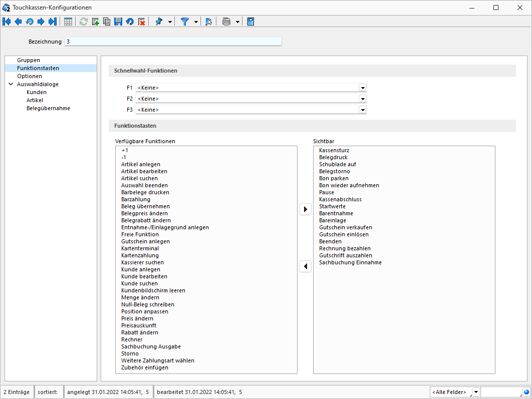Click the empty search field in status bar

tap(501, 392)
